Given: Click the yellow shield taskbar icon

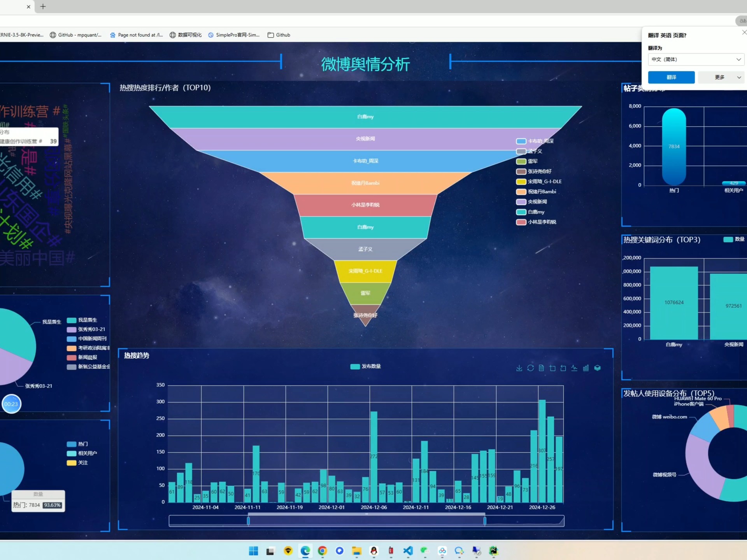Looking at the screenshot, I should pos(288,551).
